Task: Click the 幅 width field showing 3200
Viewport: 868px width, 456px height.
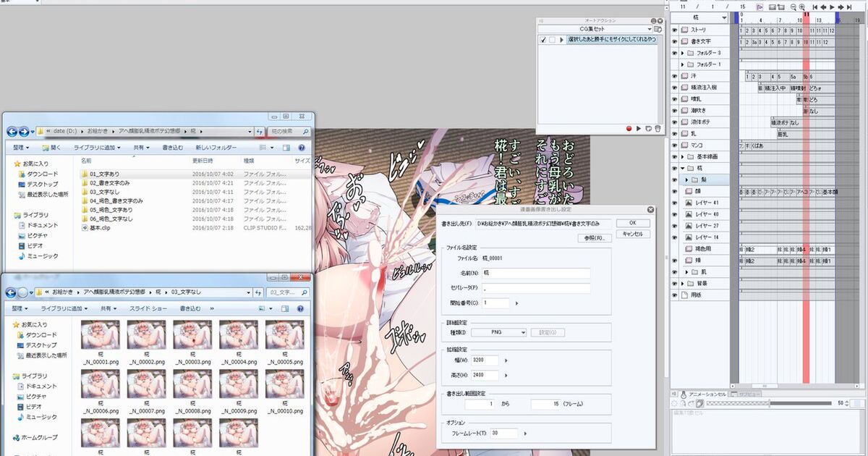Action: (485, 360)
